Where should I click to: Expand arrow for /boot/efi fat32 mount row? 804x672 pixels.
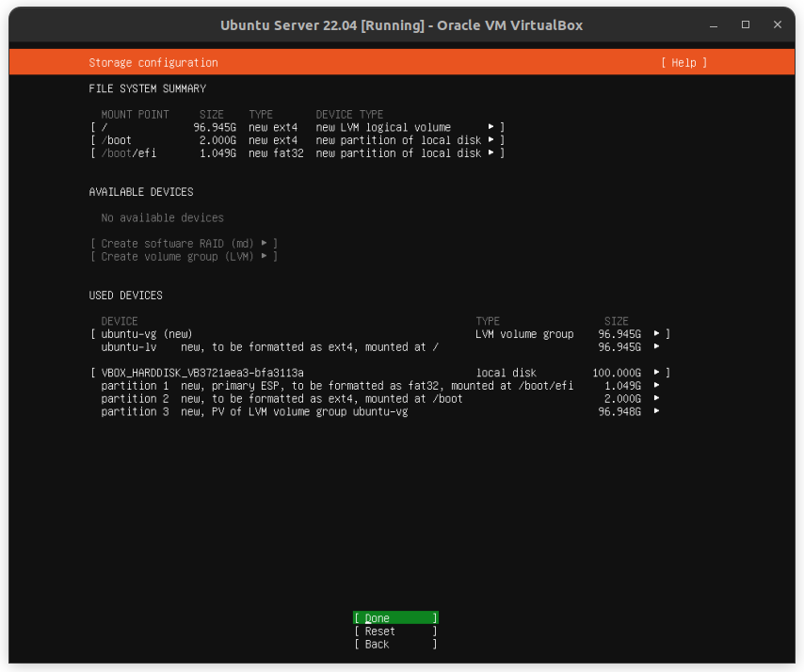coord(490,152)
